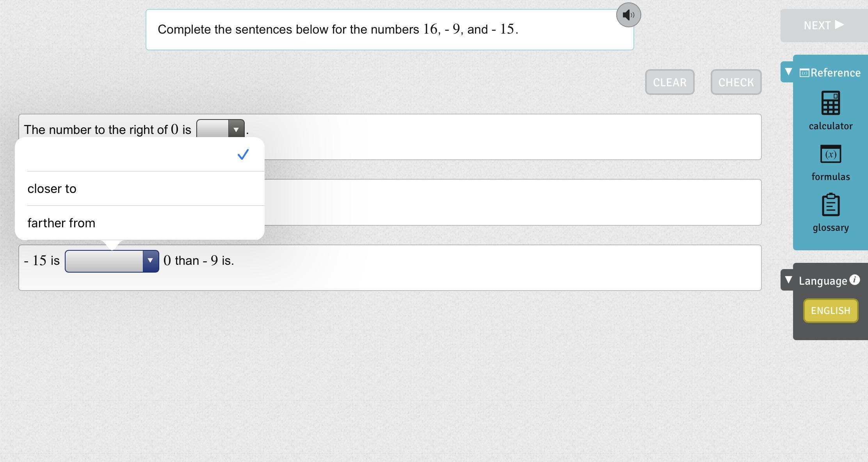This screenshot has height=462, width=868.
Task: Play the audio read-aloud speaker icon
Action: 628,15
